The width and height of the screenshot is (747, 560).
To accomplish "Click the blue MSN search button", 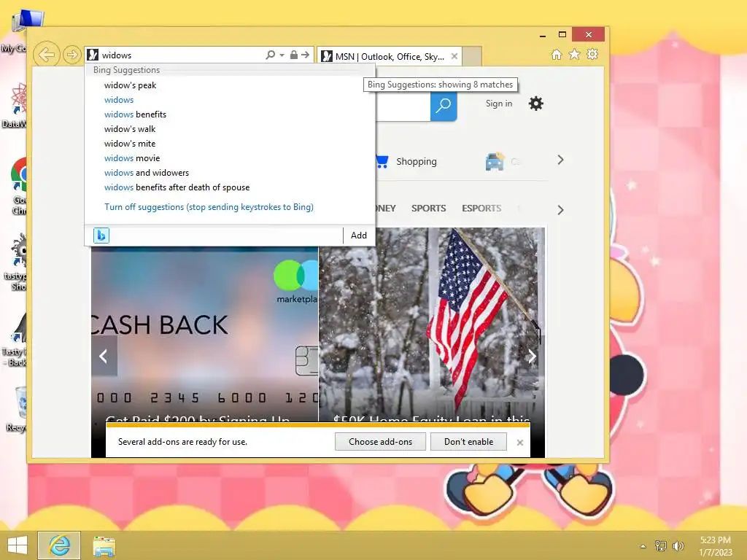I will coord(444,106).
